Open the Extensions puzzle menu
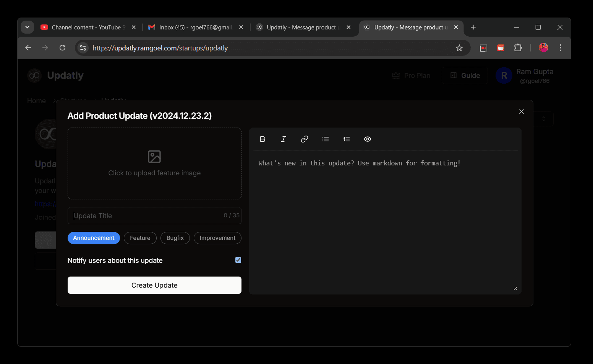The image size is (593, 364). 518,48
